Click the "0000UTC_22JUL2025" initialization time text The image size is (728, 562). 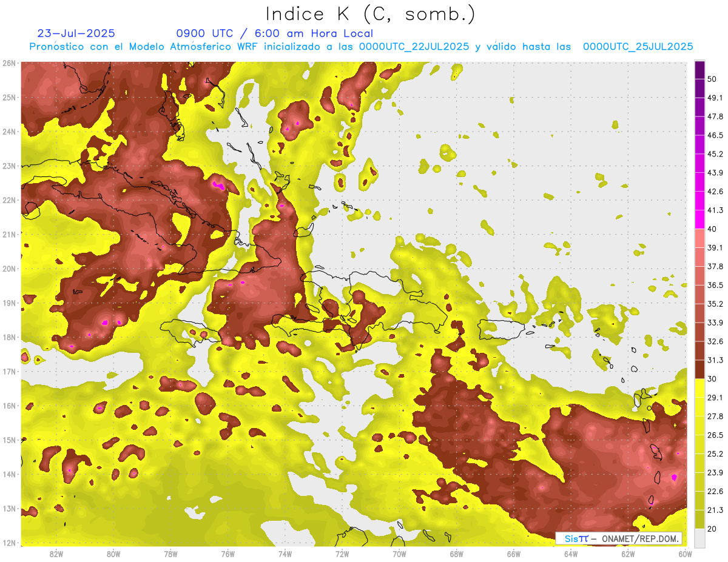[414, 47]
